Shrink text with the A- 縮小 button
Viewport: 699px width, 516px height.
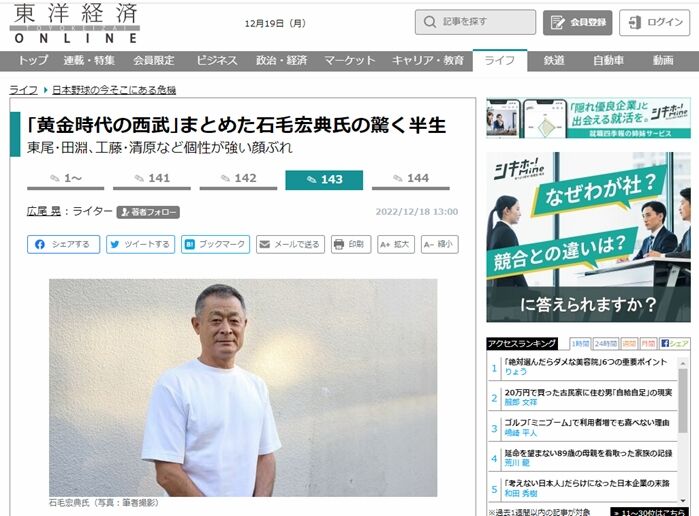click(x=440, y=244)
